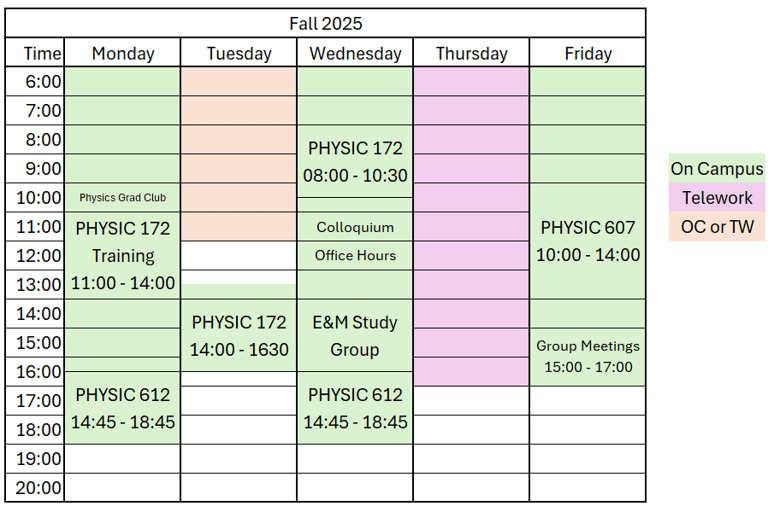Screen dimensions: 768x512
Task: Select the OC or TW legend cell
Action: point(717,227)
